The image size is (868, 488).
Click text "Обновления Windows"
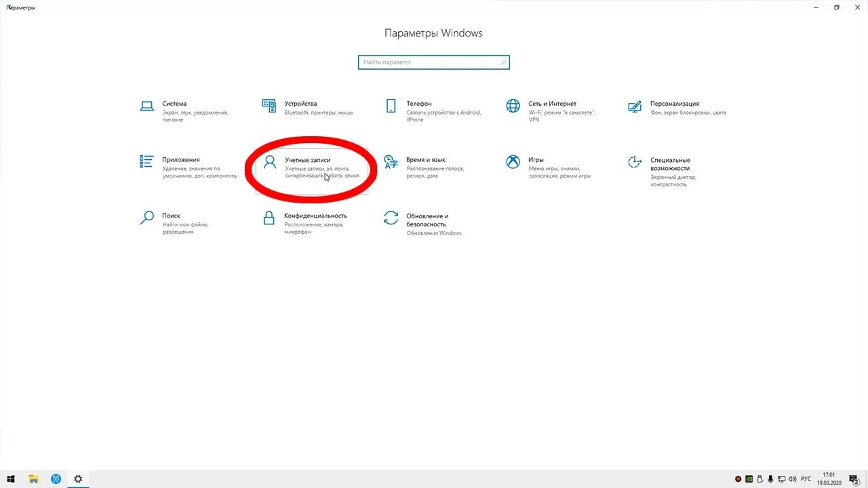click(434, 233)
